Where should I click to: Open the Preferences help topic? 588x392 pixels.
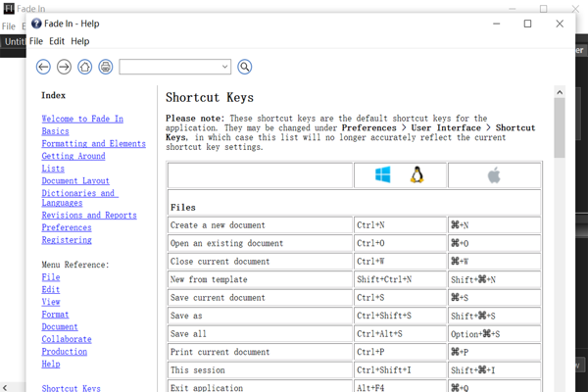pyautogui.click(x=67, y=227)
